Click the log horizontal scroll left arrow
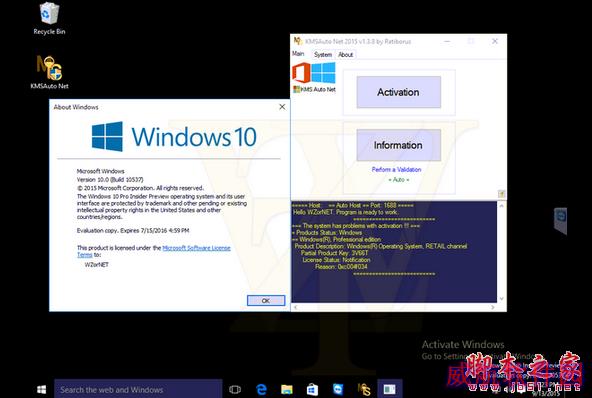Screen dimensions: 592x398 point(296,307)
